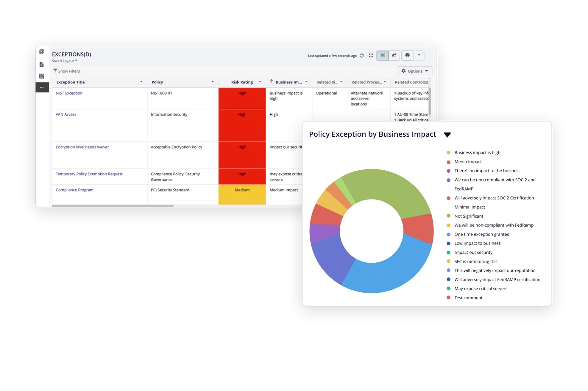The width and height of the screenshot is (588, 391).
Task: Click the horizontal table scrollbar
Action: click(x=113, y=205)
